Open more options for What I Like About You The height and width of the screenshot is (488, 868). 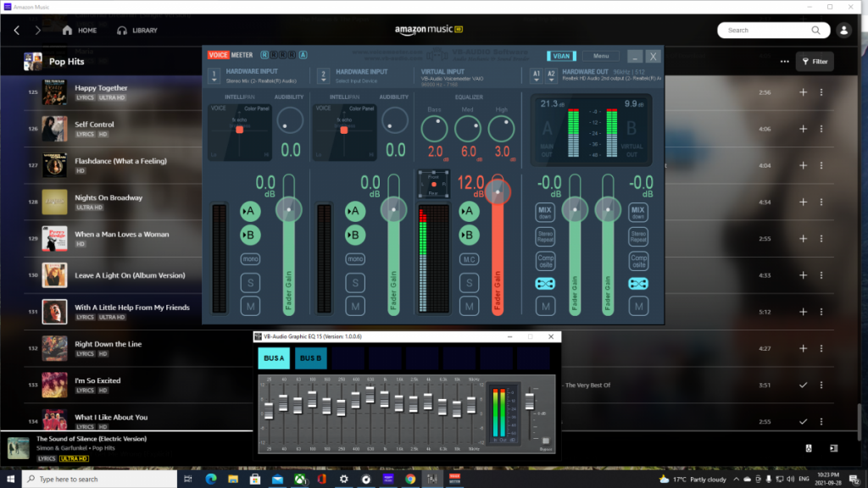point(821,421)
